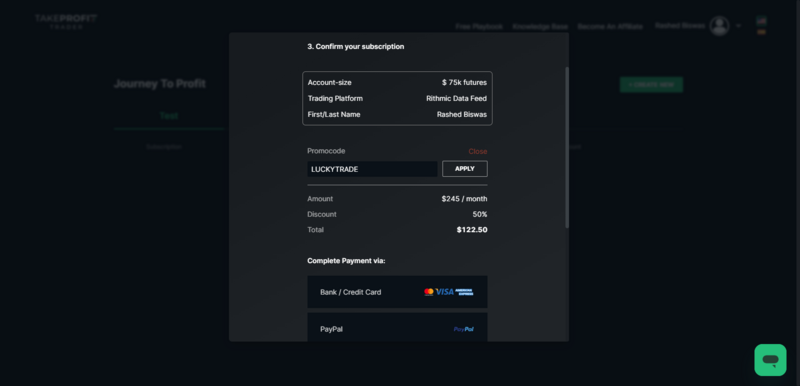Apply the LUCKYTRADE promo code
Image resolution: width=800 pixels, height=386 pixels.
coord(465,169)
